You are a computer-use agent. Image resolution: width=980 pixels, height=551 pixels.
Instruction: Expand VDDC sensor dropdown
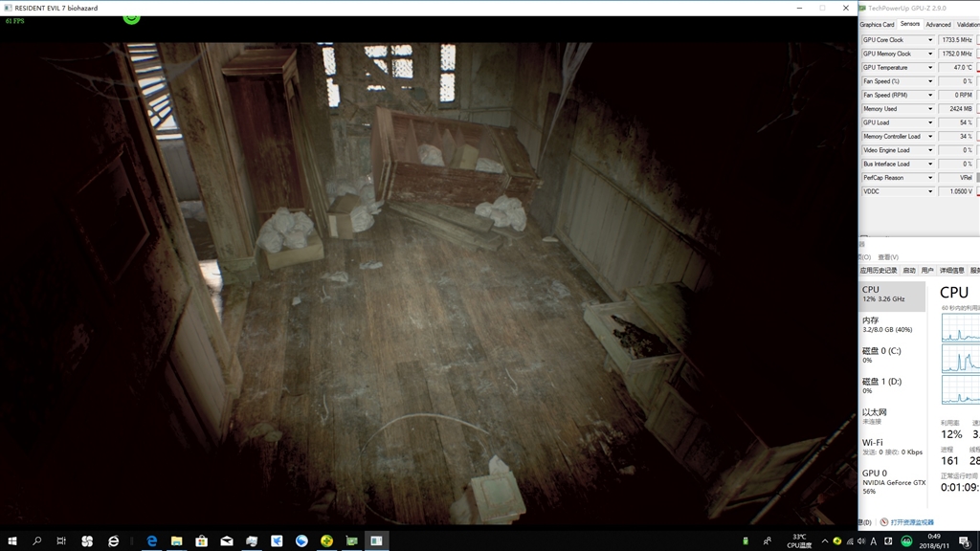[x=930, y=191]
